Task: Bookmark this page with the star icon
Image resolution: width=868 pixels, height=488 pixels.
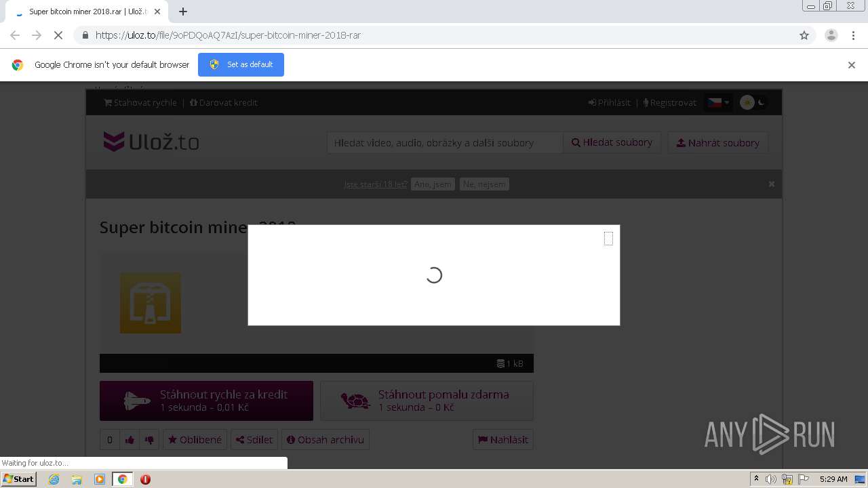Action: point(804,35)
